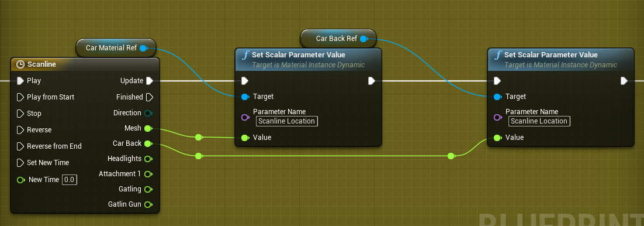This screenshot has width=644, height=226.
Task: Click second Set Scalar node Value pin
Action: 497,138
